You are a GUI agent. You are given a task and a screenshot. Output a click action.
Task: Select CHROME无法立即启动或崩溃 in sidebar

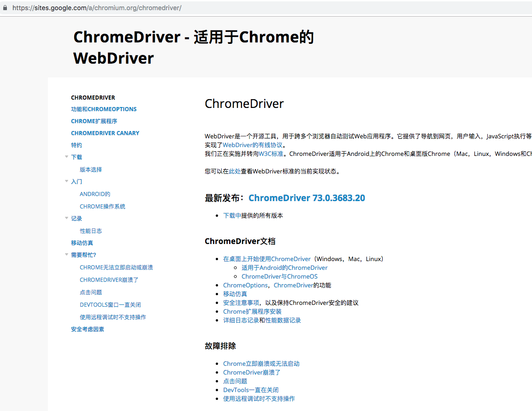tap(116, 268)
